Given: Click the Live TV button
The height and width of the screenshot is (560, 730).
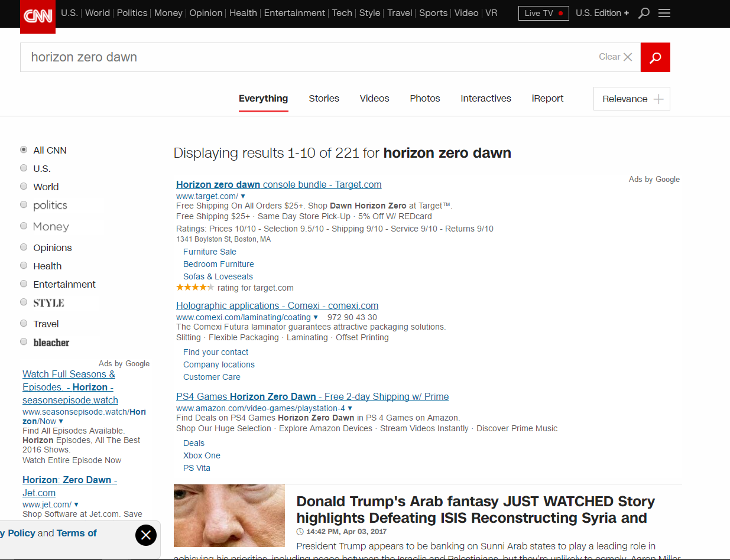Looking at the screenshot, I should coord(544,13).
